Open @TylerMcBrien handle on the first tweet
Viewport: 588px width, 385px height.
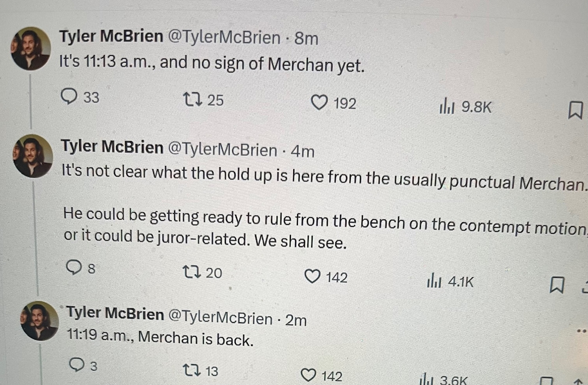224,38
